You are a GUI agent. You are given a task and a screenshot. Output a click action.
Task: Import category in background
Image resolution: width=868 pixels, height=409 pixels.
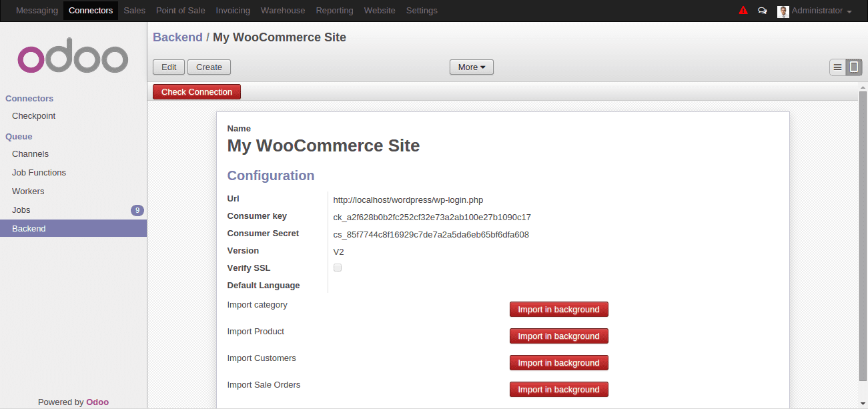click(559, 310)
